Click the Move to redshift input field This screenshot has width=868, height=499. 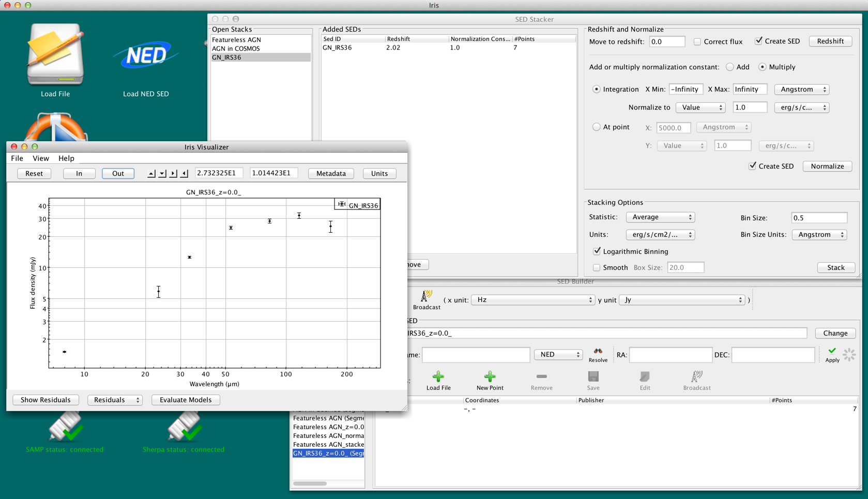click(667, 41)
